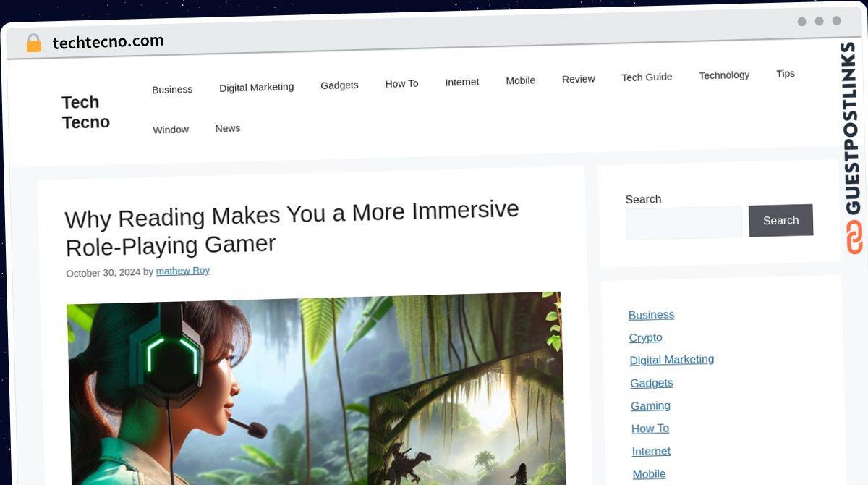Select the Window nav item
Screen dimensions: 868x485
point(171,130)
